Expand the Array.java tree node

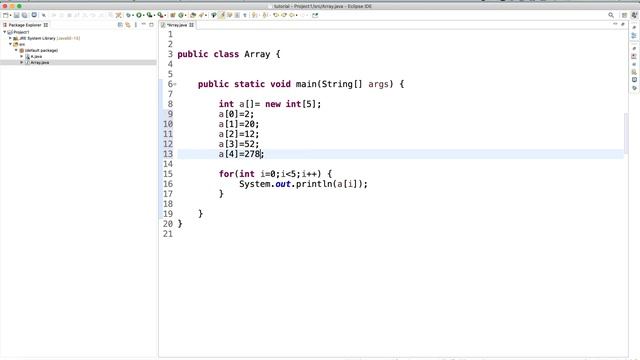point(22,62)
